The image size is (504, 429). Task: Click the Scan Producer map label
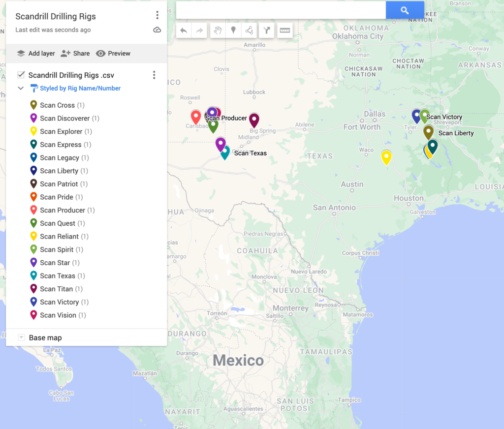pyautogui.click(x=226, y=118)
